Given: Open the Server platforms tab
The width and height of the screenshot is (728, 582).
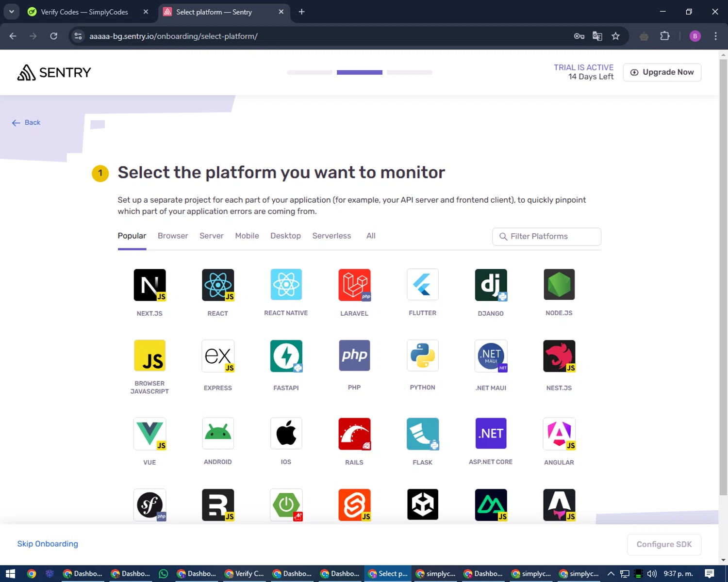Looking at the screenshot, I should point(212,236).
